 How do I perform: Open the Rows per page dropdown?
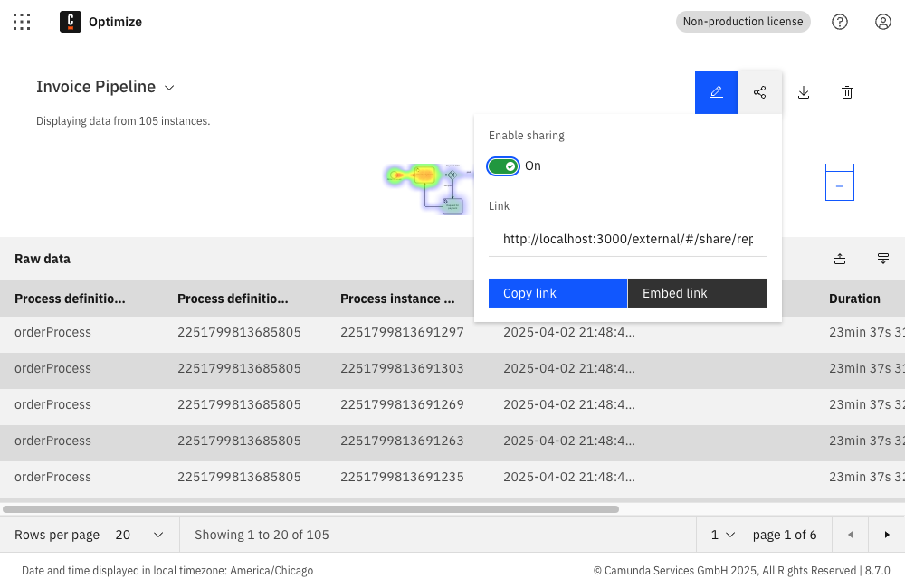pyautogui.click(x=138, y=535)
